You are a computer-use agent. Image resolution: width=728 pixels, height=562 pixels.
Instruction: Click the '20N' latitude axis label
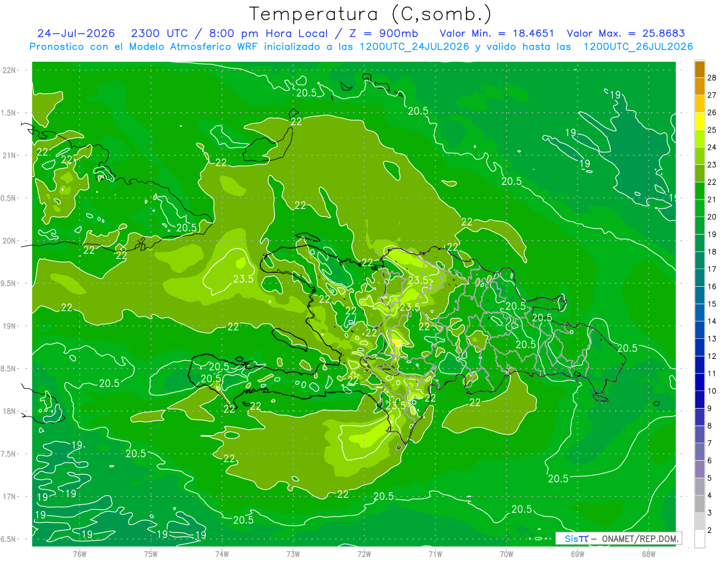coord(10,241)
